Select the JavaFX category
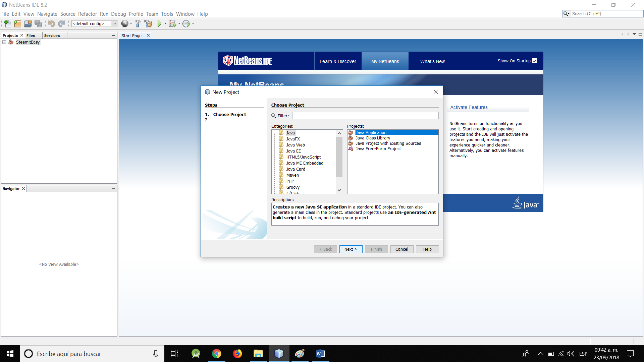Image resolution: width=644 pixels, height=362 pixels. (293, 139)
